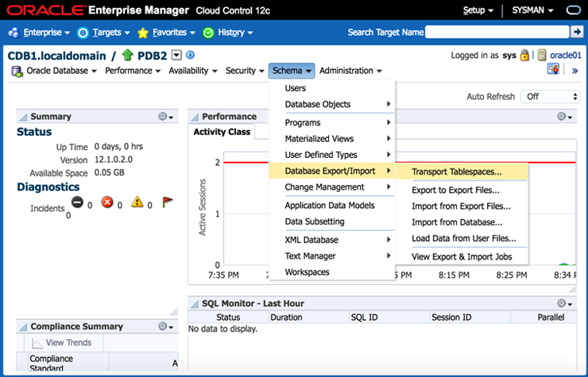The height and width of the screenshot is (377, 588).
Task: Open the Availability menu
Action: [x=193, y=71]
